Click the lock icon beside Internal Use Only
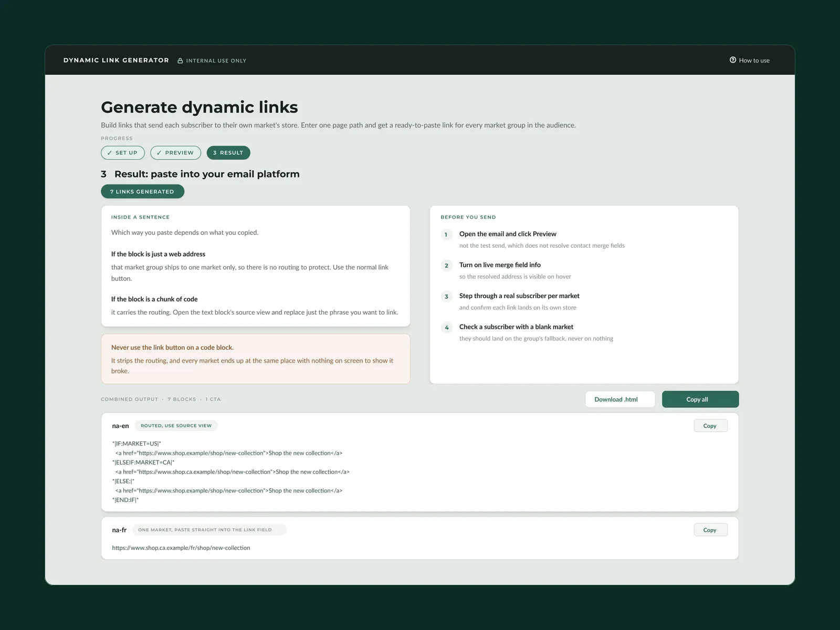The width and height of the screenshot is (840, 630). click(180, 61)
